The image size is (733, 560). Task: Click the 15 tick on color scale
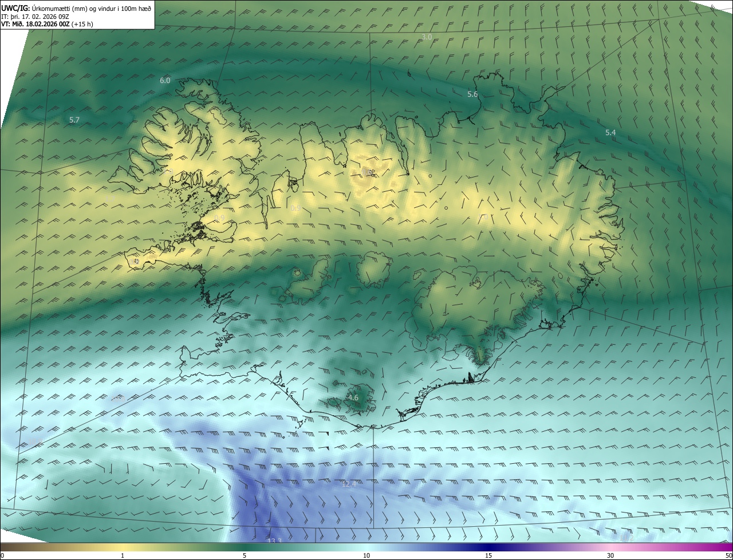tap(488, 556)
